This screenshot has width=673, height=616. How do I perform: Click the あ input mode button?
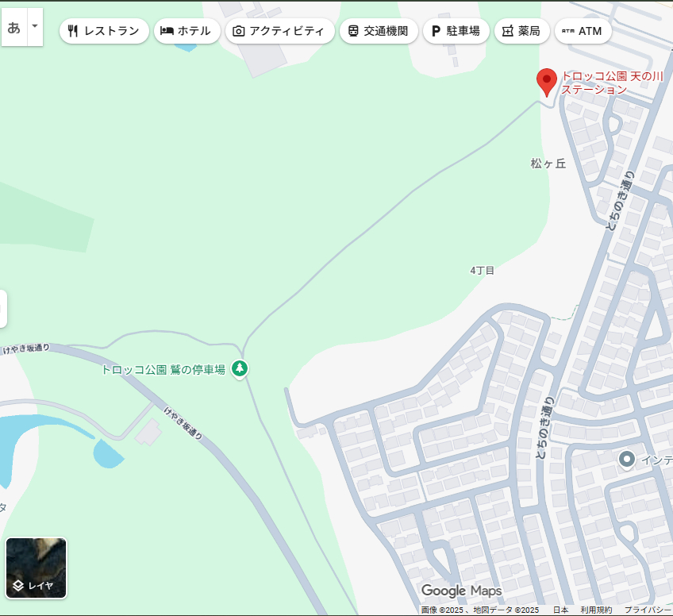(x=14, y=27)
